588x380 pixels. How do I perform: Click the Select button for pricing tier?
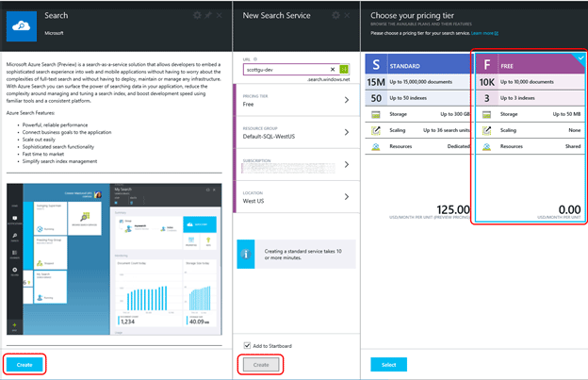pos(388,365)
